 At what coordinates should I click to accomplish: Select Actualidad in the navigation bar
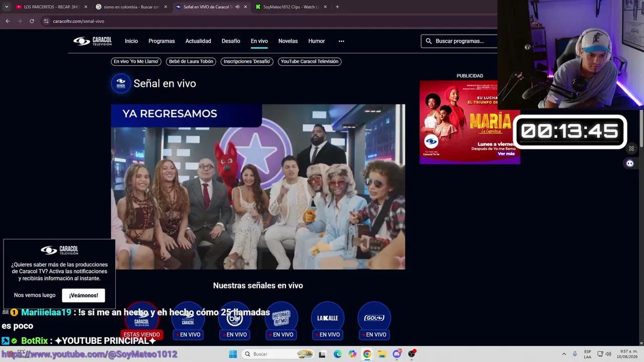(198, 41)
